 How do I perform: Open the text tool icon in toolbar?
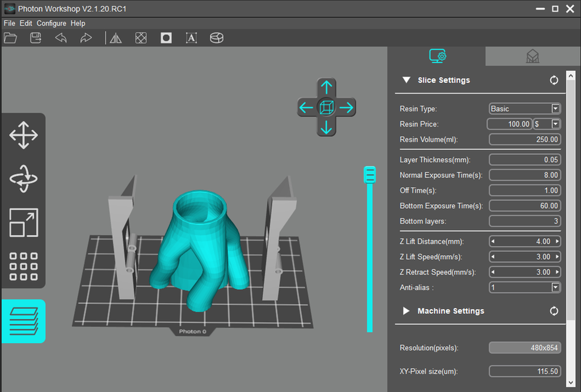[191, 38]
